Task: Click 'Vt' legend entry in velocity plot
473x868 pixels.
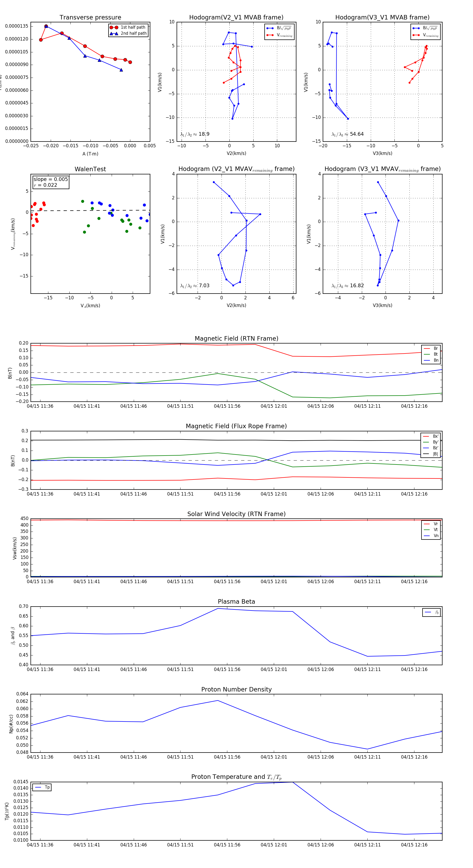Action: tap(431, 530)
